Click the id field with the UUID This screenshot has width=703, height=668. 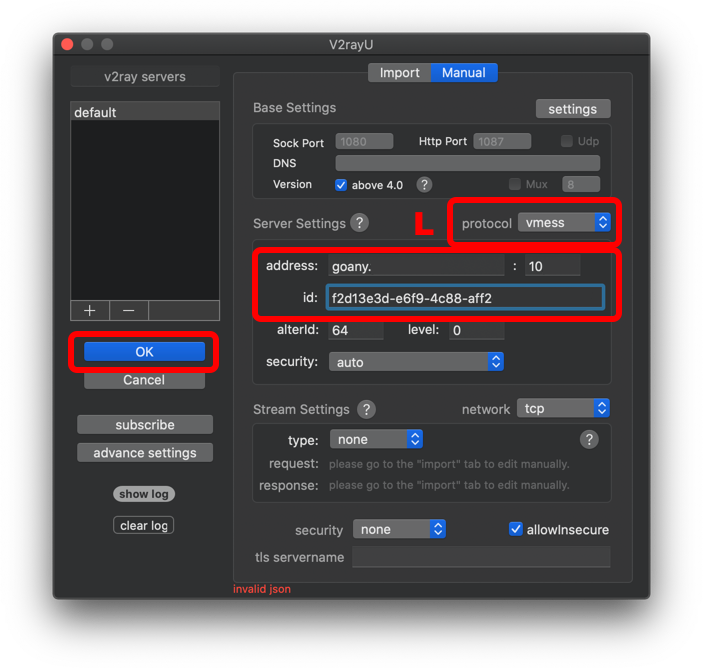click(465, 298)
